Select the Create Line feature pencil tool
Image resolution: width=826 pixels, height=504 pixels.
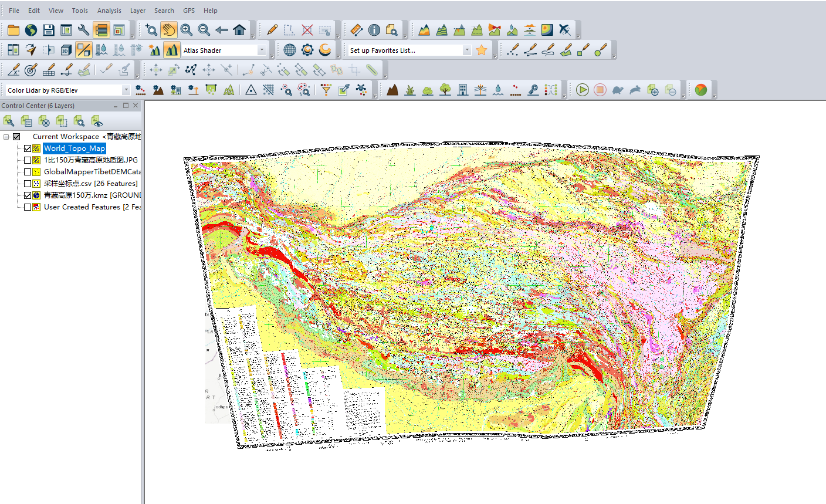(x=530, y=50)
